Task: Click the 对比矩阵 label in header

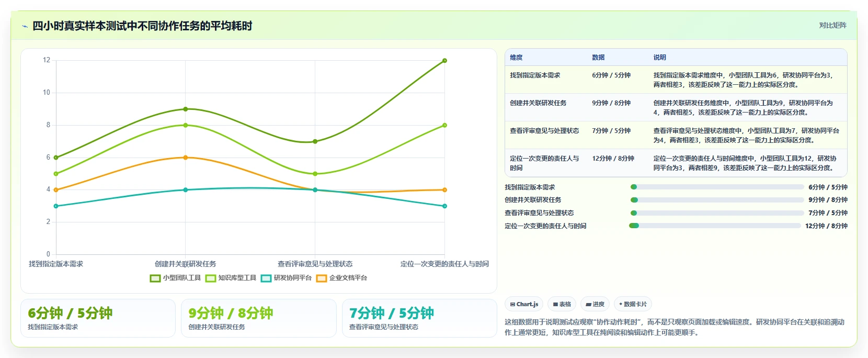Action: pos(832,26)
